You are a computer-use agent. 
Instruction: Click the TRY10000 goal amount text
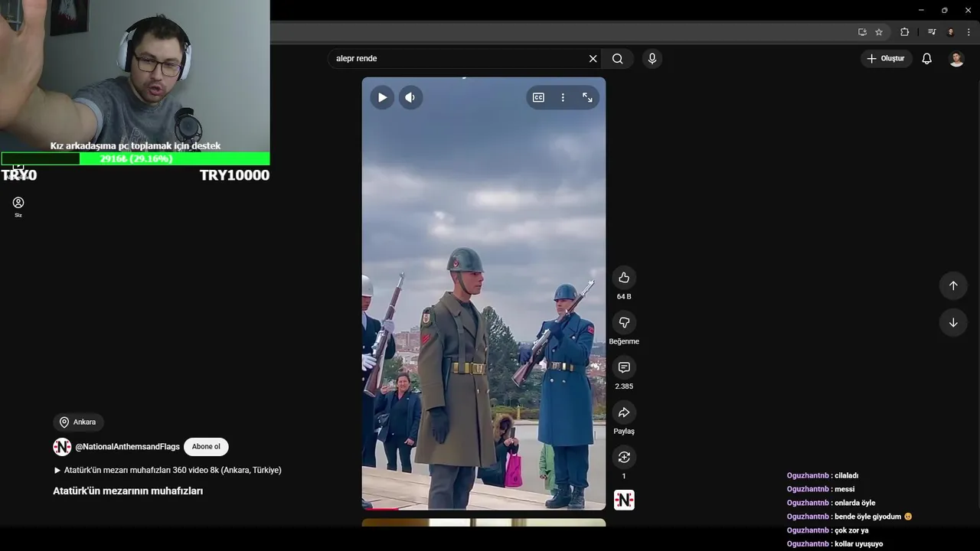pyautogui.click(x=234, y=175)
